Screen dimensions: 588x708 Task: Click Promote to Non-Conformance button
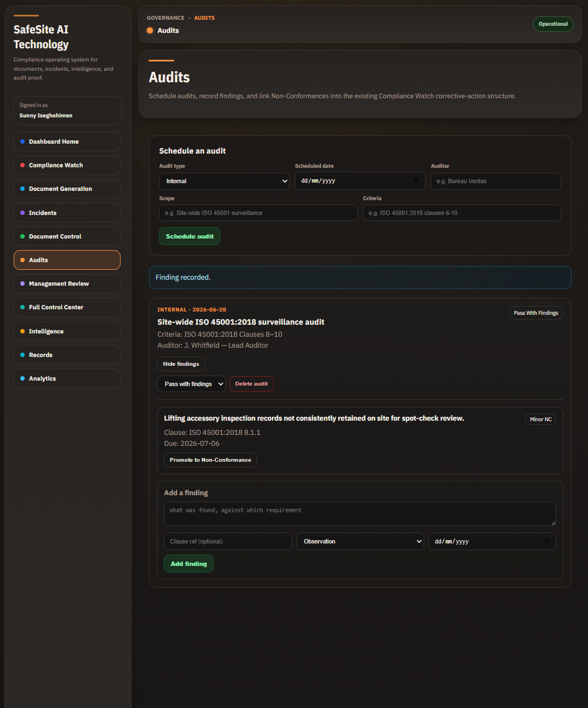click(210, 460)
